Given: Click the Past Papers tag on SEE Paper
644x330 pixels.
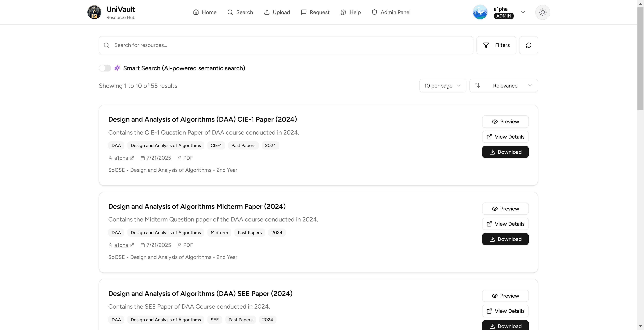Looking at the screenshot, I should (x=240, y=319).
